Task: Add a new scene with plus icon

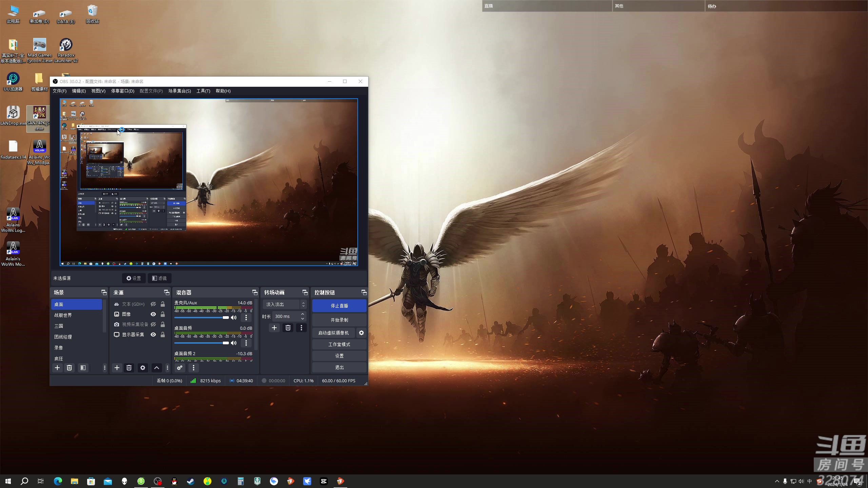Action: pyautogui.click(x=57, y=368)
